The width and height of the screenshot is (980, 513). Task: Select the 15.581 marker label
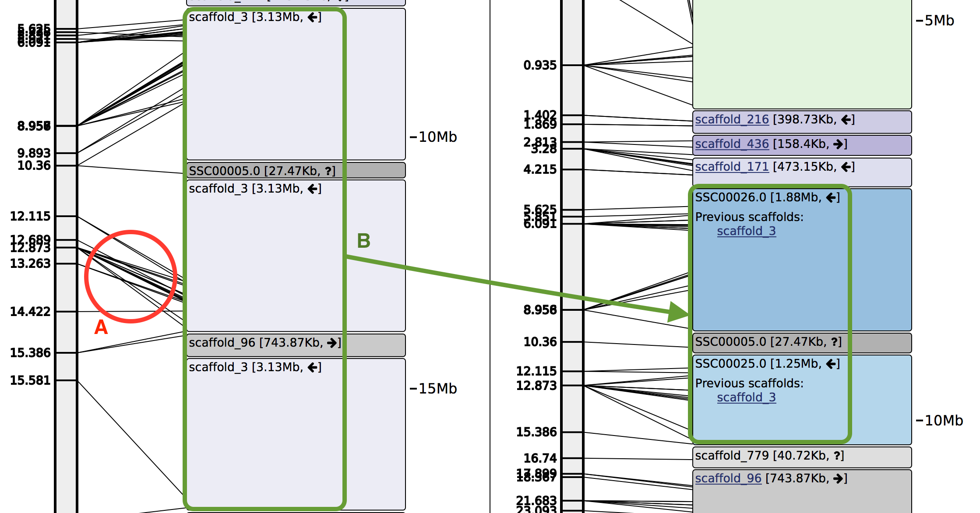click(30, 380)
